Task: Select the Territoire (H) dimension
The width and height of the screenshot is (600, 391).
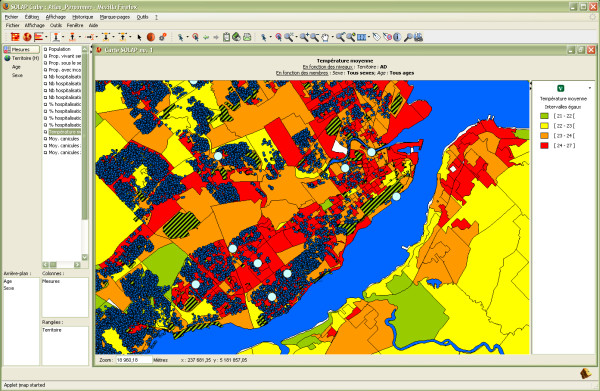Action: click(21, 58)
